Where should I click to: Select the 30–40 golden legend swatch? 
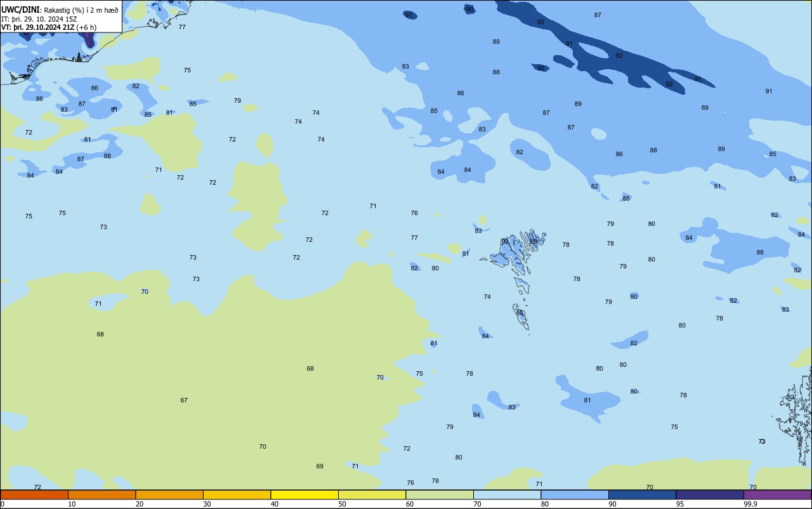[x=237, y=494]
